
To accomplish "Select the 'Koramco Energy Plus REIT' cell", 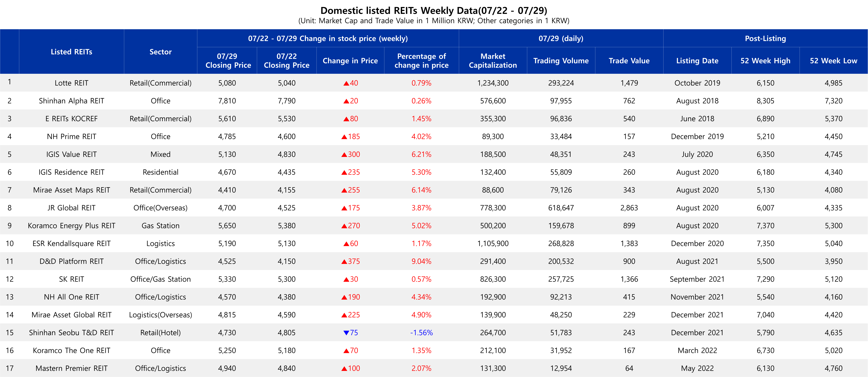I will pos(71,226).
